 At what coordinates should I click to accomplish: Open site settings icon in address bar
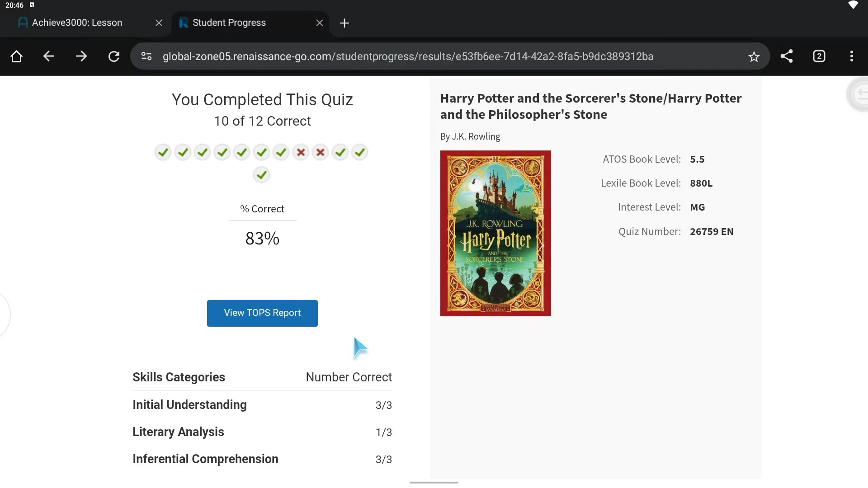146,56
